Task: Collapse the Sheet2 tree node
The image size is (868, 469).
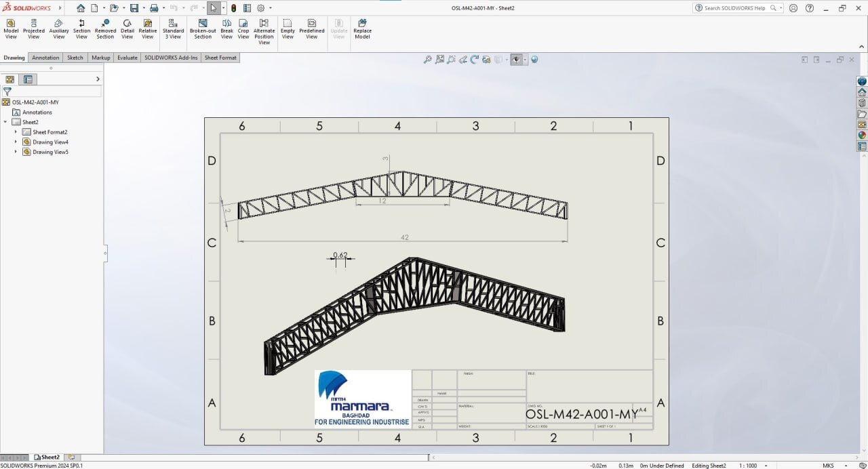Action: click(5, 122)
